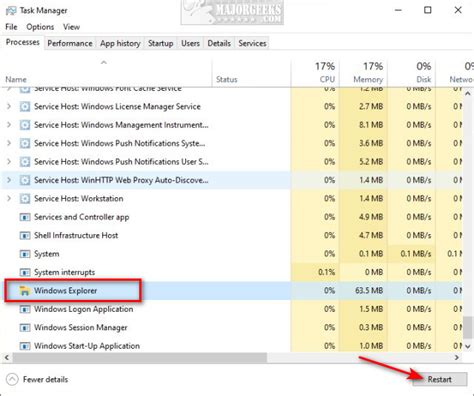This screenshot has height=396, width=474.
Task: Expand Service Host: Windows Management Instrumentation
Action: tap(9, 125)
